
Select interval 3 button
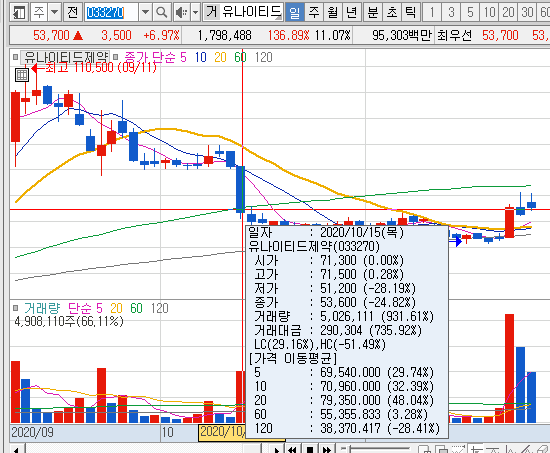(451, 13)
